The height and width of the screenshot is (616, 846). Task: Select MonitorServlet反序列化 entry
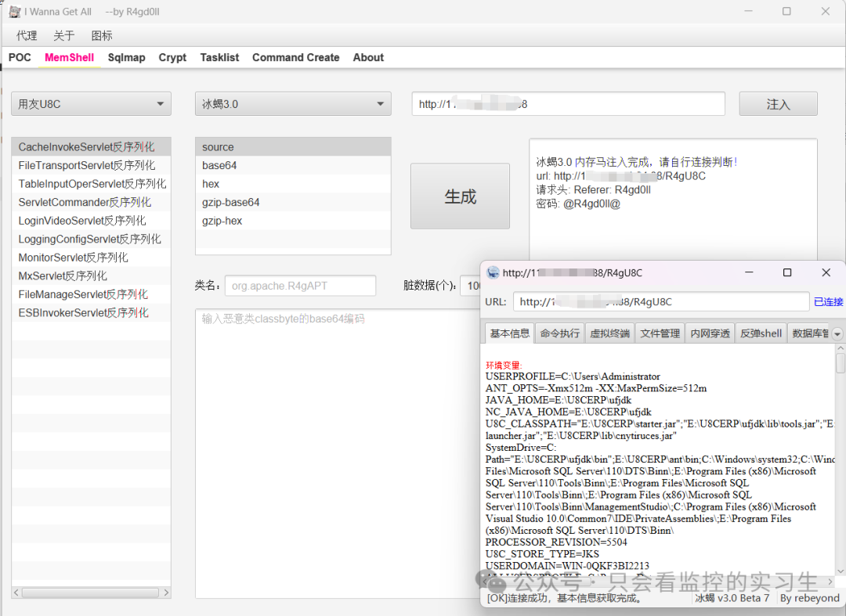click(91, 257)
